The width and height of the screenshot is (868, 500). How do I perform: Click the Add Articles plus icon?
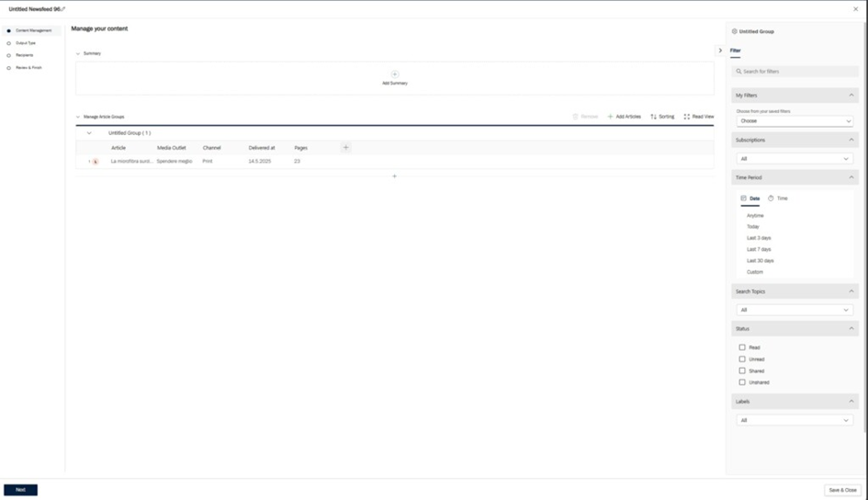point(611,117)
